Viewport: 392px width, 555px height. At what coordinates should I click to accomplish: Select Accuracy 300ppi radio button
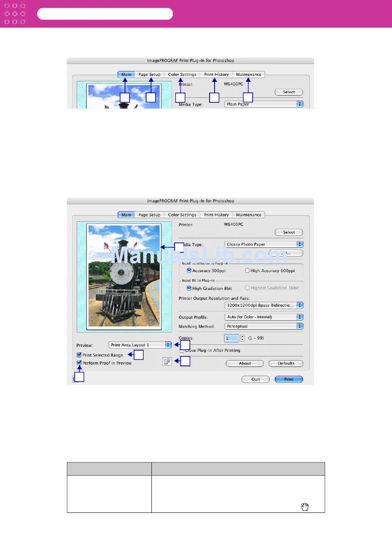click(189, 270)
